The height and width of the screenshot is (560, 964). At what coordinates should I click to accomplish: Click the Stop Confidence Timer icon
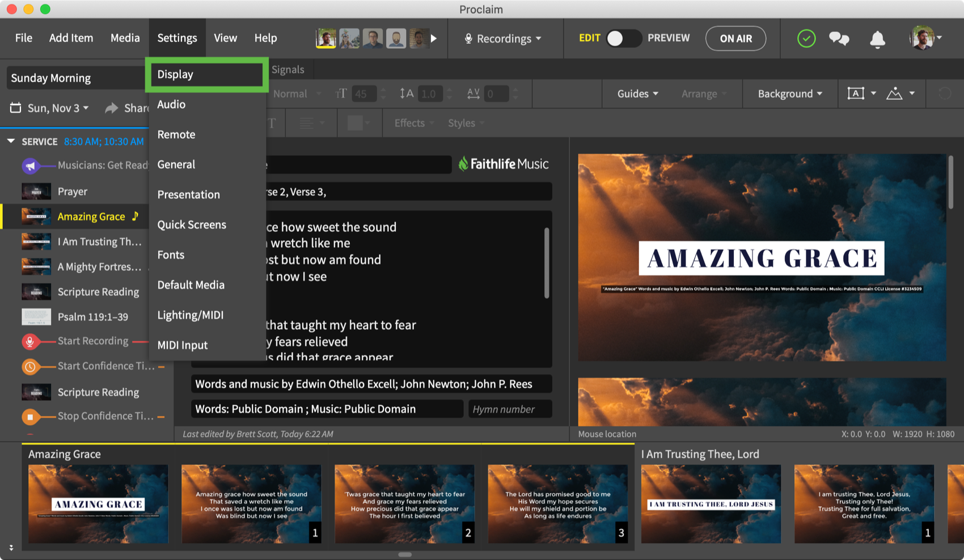click(x=30, y=417)
